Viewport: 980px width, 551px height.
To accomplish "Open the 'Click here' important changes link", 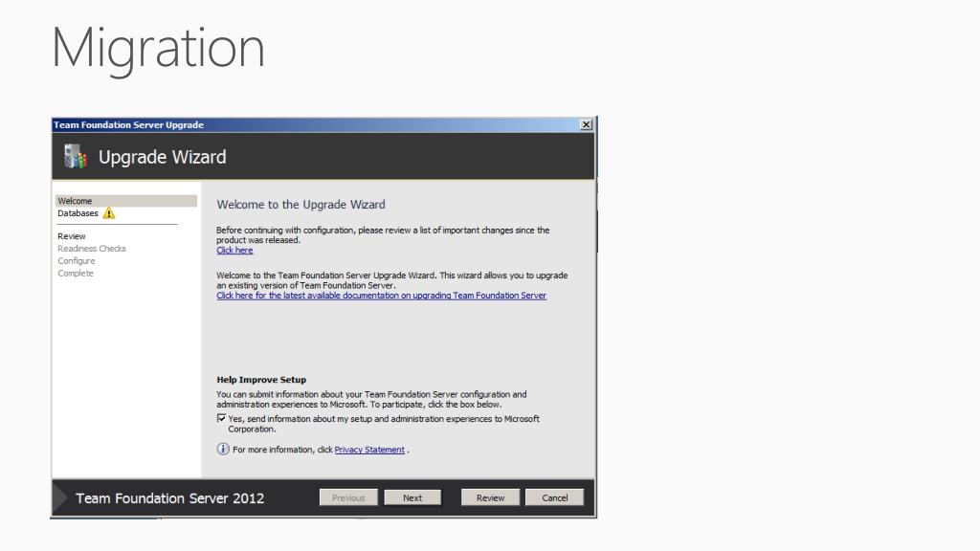I will (x=234, y=251).
